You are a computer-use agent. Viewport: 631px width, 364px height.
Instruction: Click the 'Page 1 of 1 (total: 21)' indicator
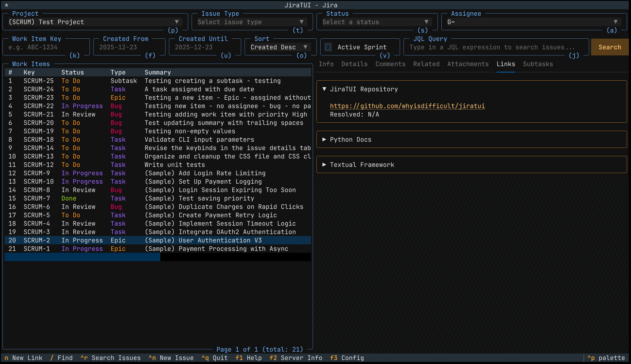coord(260,349)
